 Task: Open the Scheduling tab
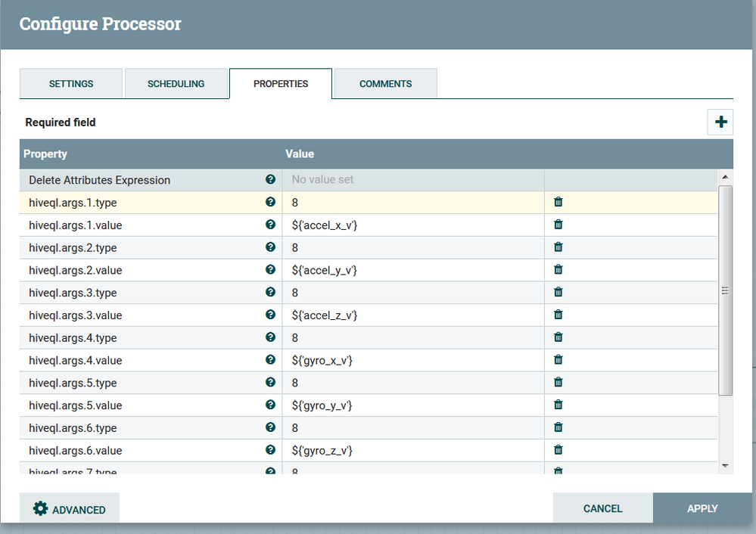[x=176, y=84]
